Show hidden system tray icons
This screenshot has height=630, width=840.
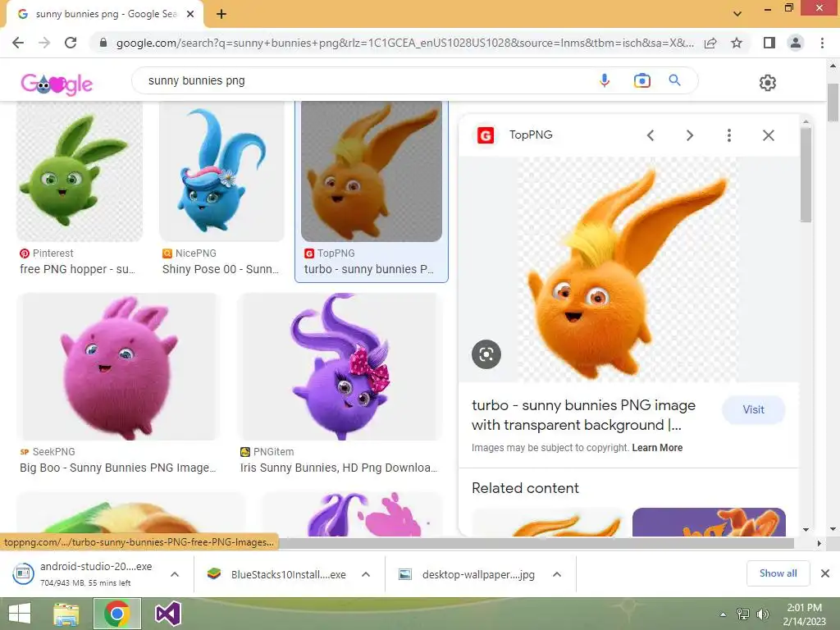(x=723, y=614)
